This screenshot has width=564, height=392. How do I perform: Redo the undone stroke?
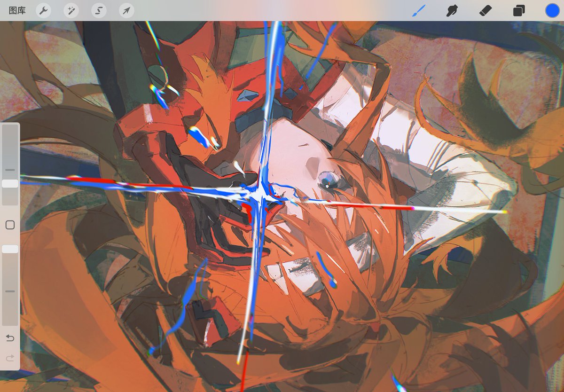click(x=10, y=358)
